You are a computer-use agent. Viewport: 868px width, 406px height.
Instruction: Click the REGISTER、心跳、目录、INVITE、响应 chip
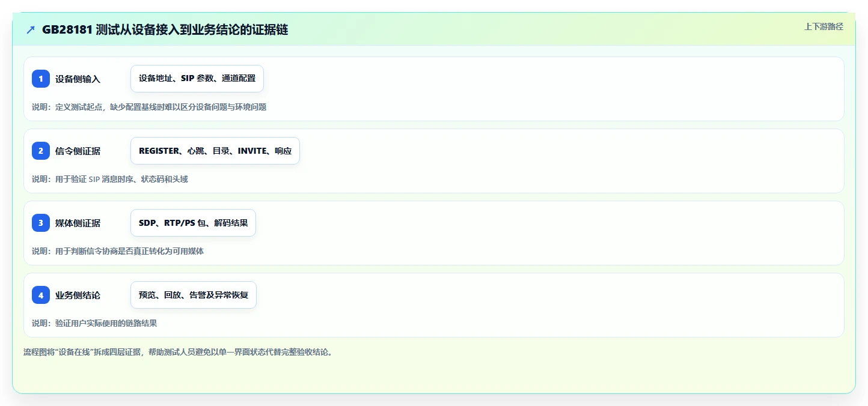(215, 151)
